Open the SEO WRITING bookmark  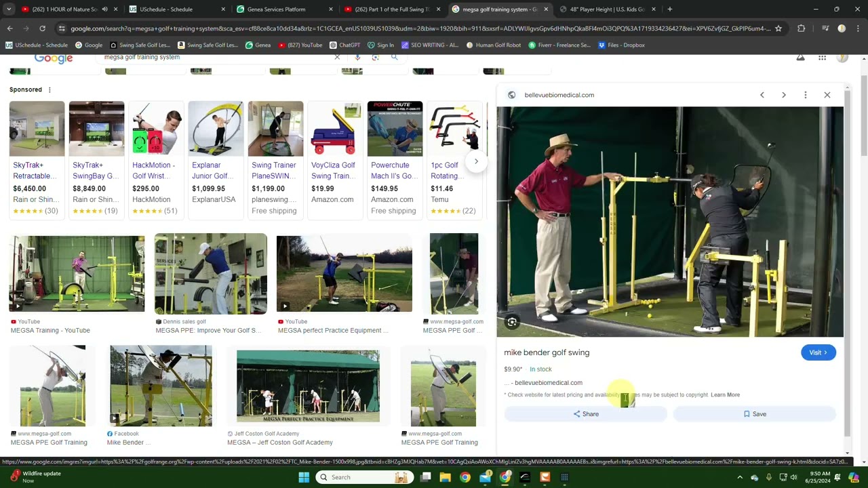(x=430, y=45)
